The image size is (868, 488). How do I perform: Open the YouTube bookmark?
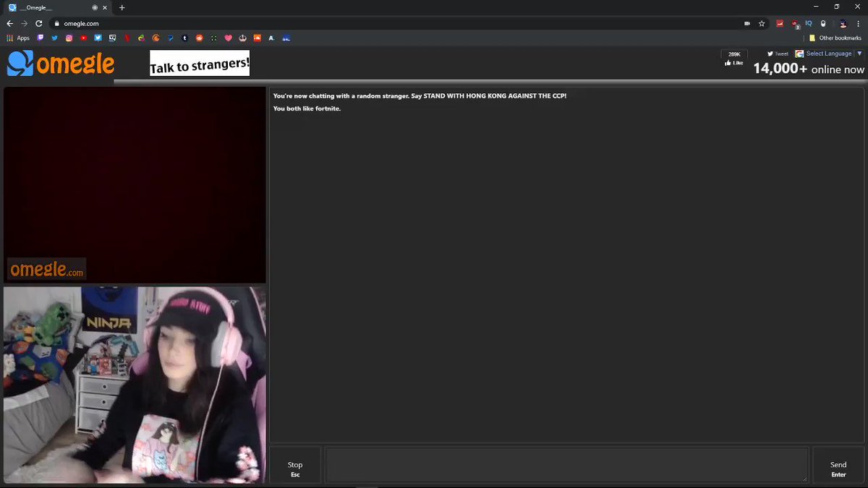[x=84, y=38]
